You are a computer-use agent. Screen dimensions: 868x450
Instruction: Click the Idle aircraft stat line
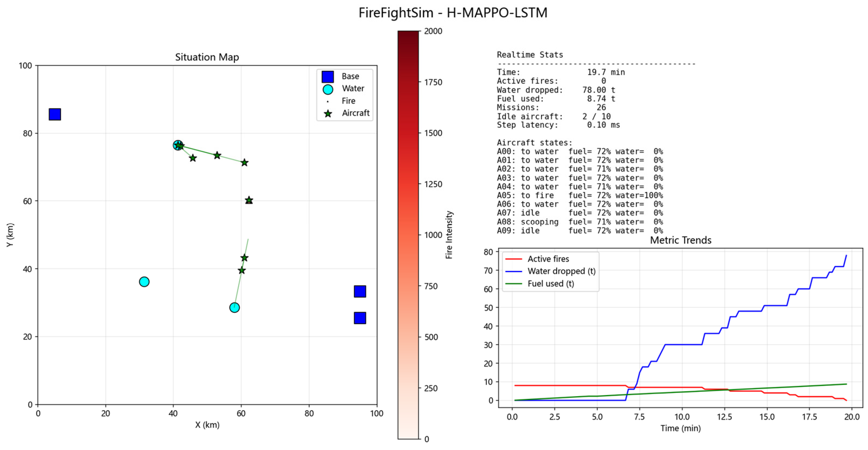tap(554, 117)
